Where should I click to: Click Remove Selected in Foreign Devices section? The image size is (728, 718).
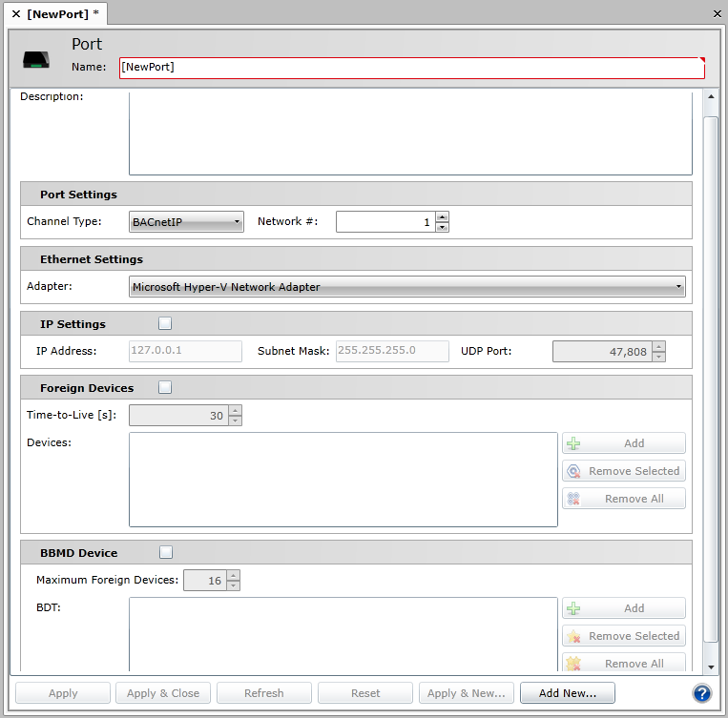[x=624, y=471]
